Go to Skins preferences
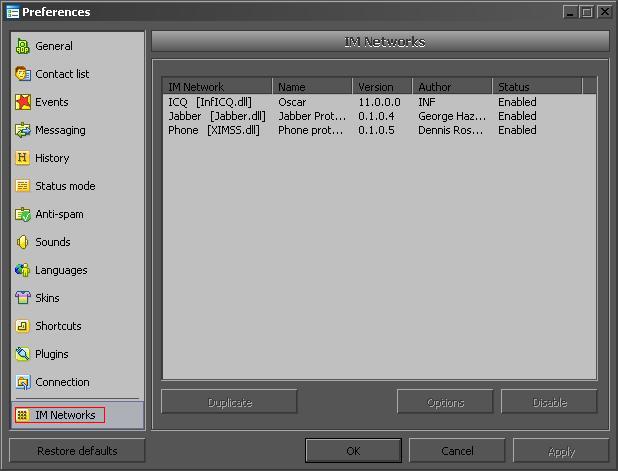This screenshot has height=471, width=618. [x=78, y=298]
